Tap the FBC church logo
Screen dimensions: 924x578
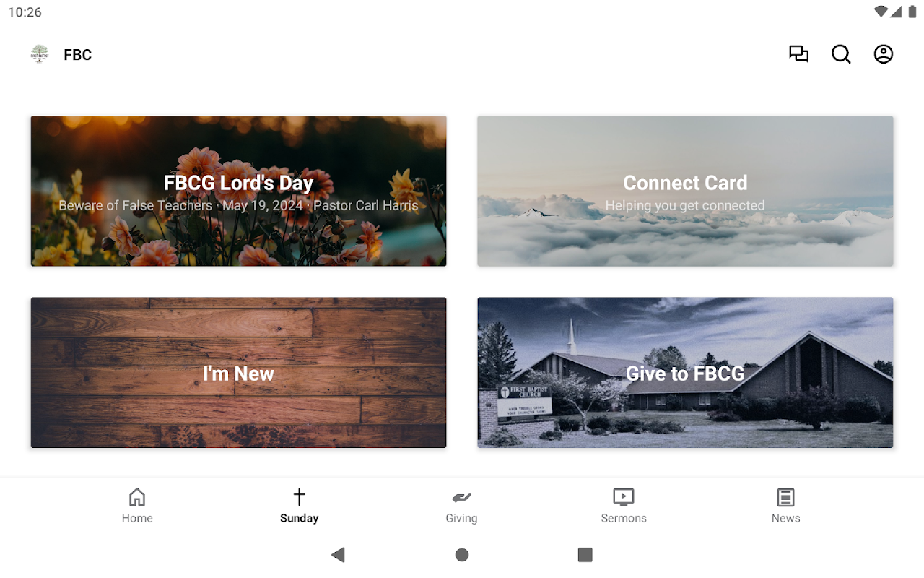tap(40, 54)
